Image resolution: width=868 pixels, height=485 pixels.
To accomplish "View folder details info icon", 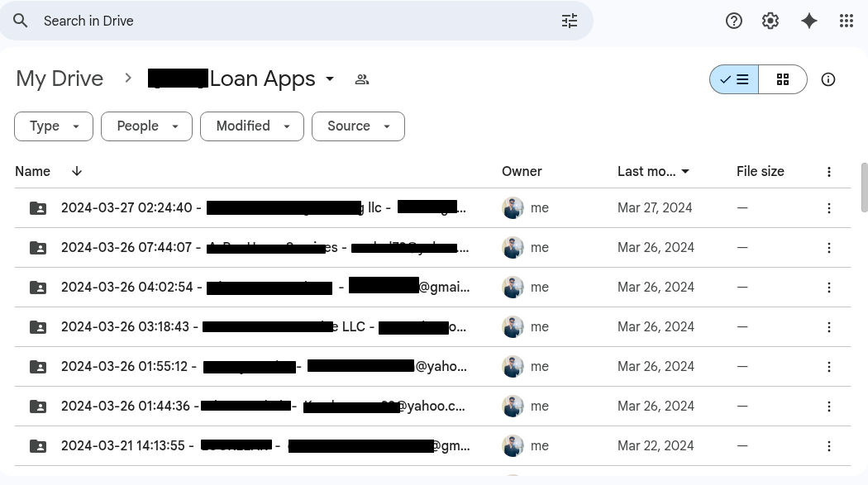I will click(x=828, y=79).
